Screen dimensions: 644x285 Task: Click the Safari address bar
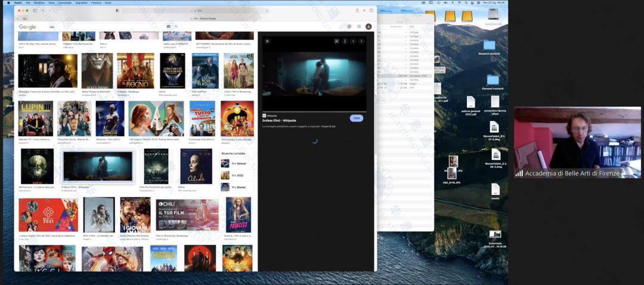(x=196, y=10)
